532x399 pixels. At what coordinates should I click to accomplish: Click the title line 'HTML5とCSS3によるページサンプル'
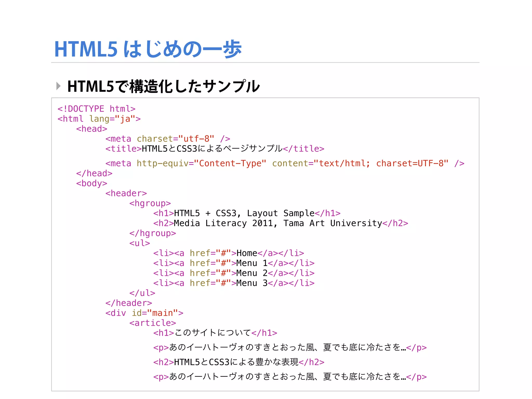(215, 149)
